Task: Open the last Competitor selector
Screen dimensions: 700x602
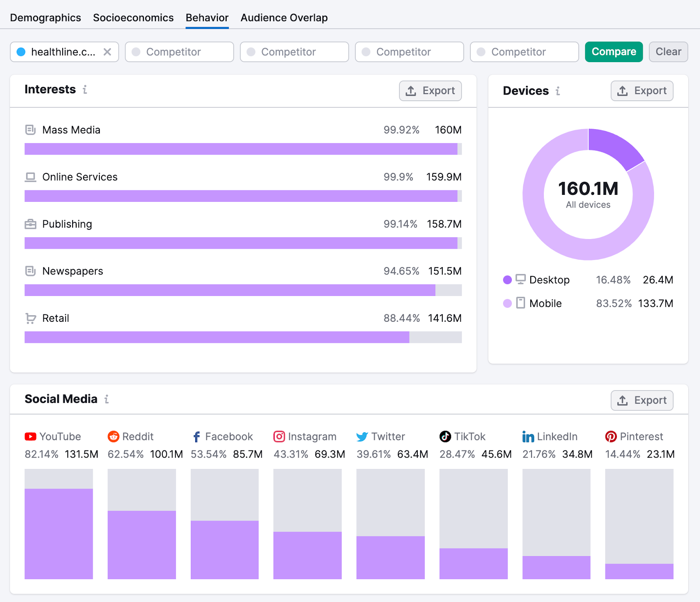Action: (524, 52)
